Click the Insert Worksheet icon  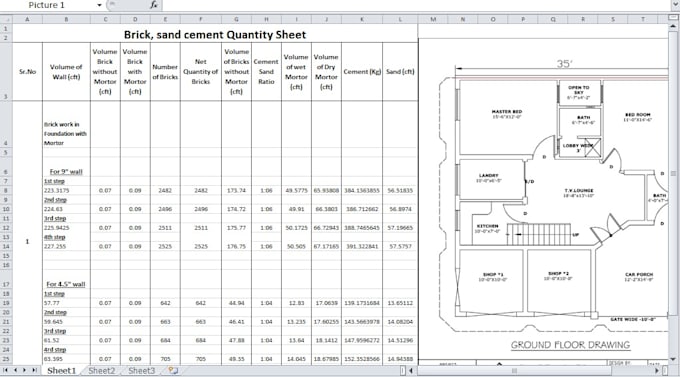coord(173,370)
